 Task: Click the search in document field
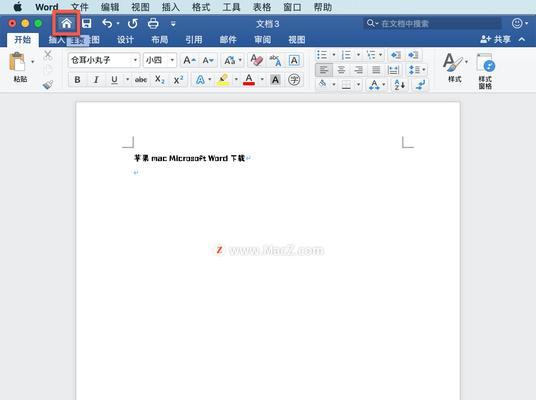(x=432, y=23)
